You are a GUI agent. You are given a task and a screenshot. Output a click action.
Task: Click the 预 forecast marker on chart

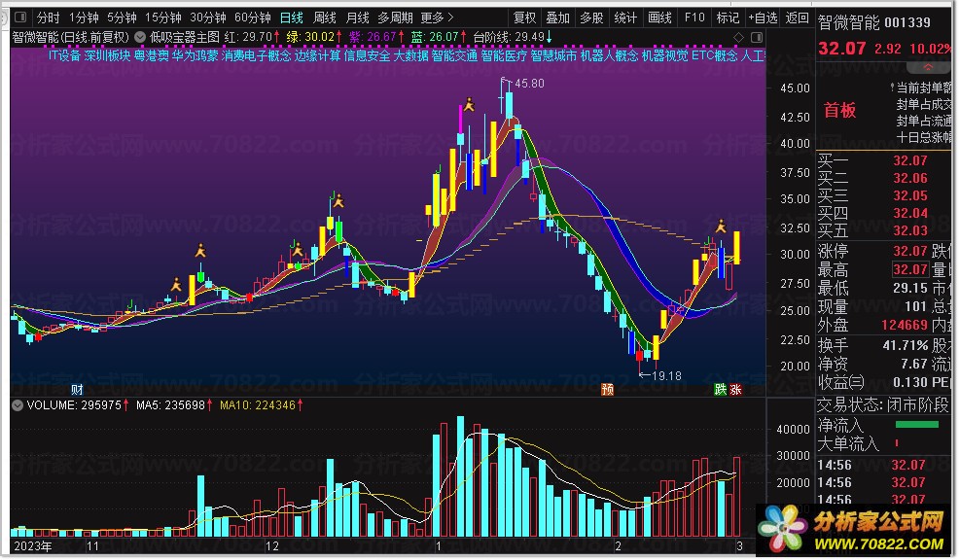click(x=607, y=390)
